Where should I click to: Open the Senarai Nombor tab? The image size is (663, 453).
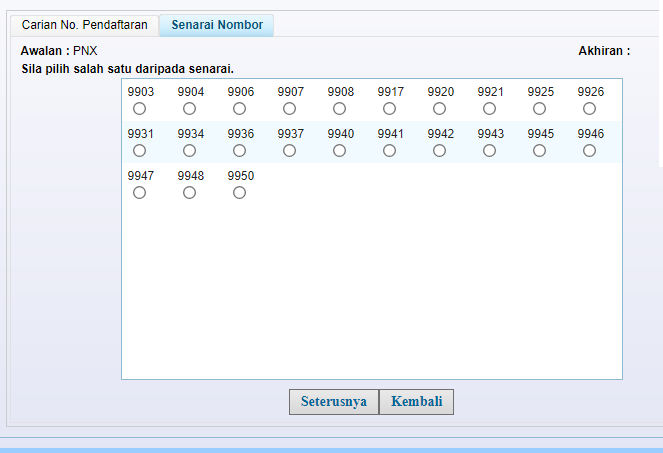tap(216, 25)
